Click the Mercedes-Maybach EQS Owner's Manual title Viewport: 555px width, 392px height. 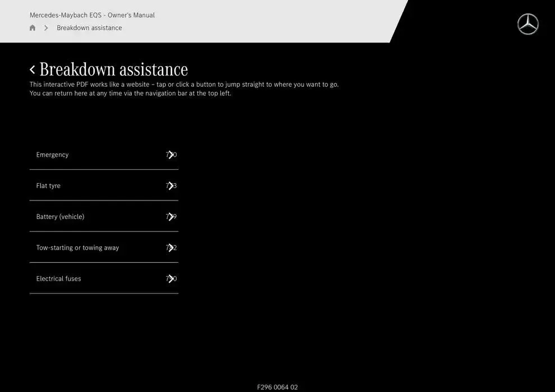click(x=92, y=15)
